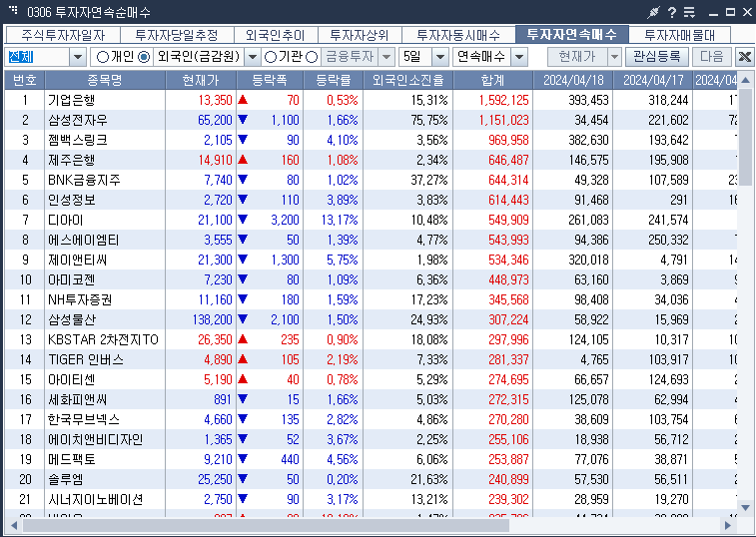Click the scroll down arrow of table
The image size is (756, 537).
(x=745, y=508)
